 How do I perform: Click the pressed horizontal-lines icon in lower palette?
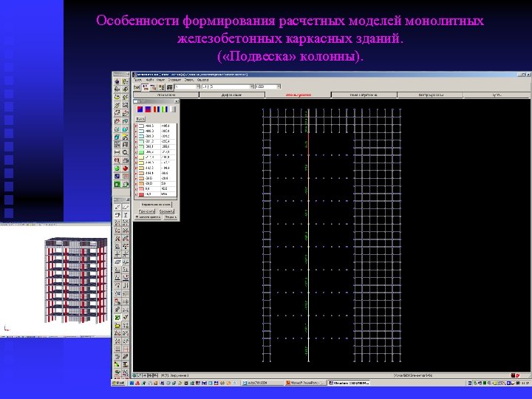(x=117, y=262)
